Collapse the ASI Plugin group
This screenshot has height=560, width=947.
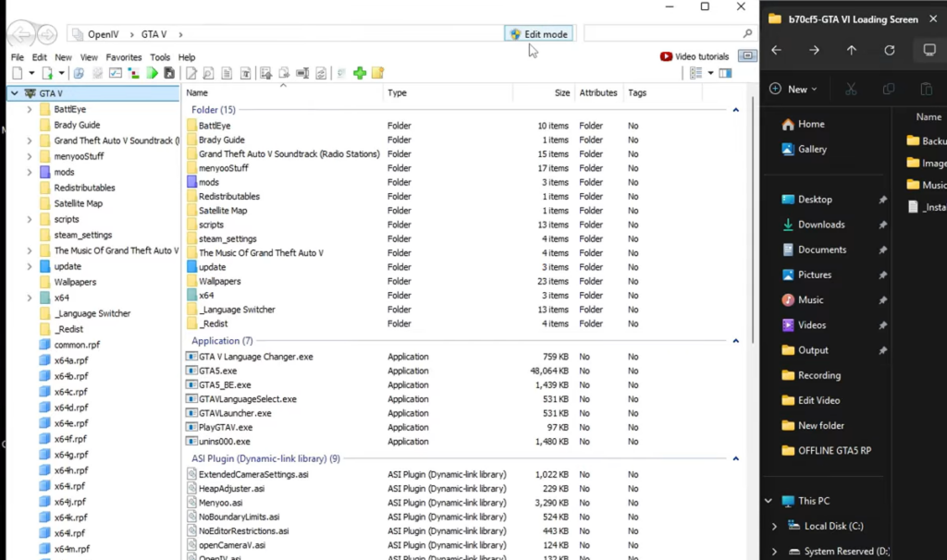point(735,458)
